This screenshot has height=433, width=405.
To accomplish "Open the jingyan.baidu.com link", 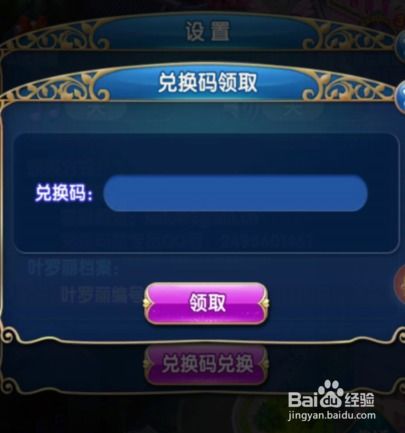I will click(332, 416).
